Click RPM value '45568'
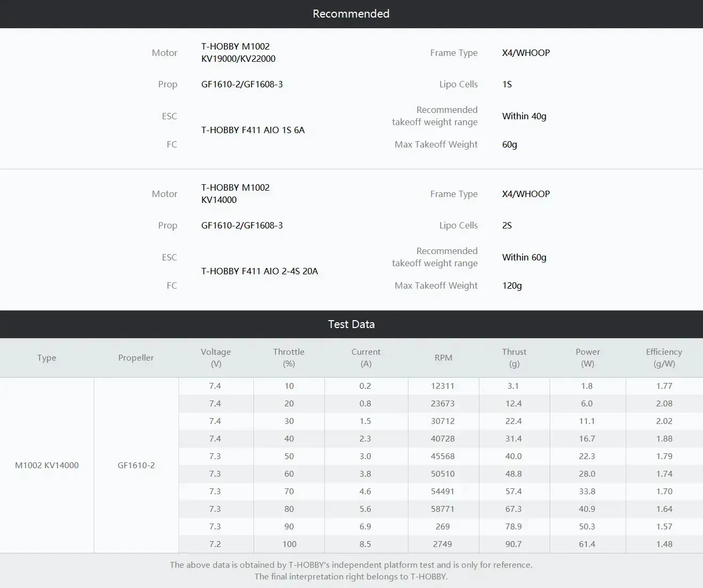703x588 pixels. tap(443, 456)
